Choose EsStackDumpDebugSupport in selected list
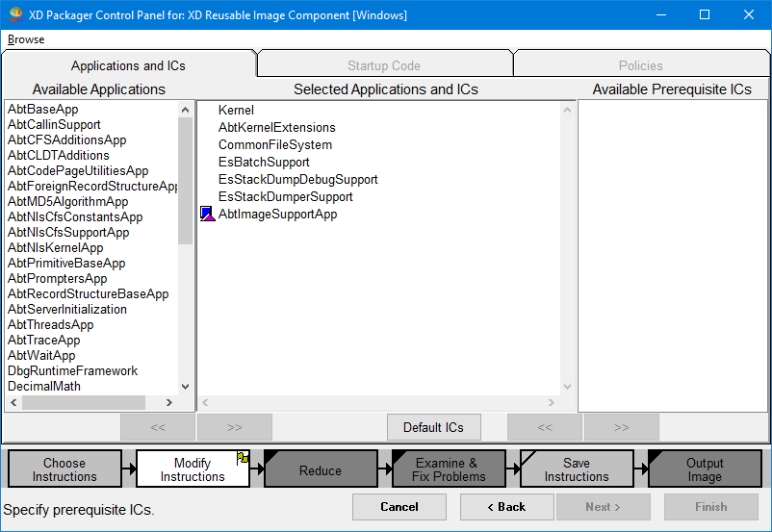Image resolution: width=772 pixels, height=532 pixels. [297, 179]
